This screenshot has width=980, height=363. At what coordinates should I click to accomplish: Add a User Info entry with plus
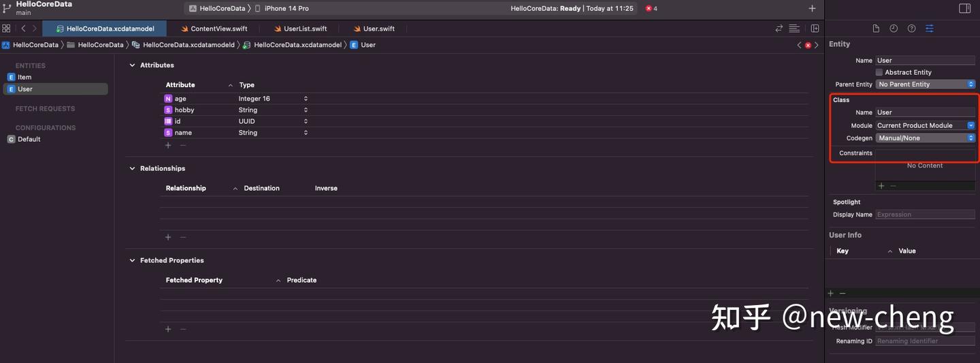(830, 294)
